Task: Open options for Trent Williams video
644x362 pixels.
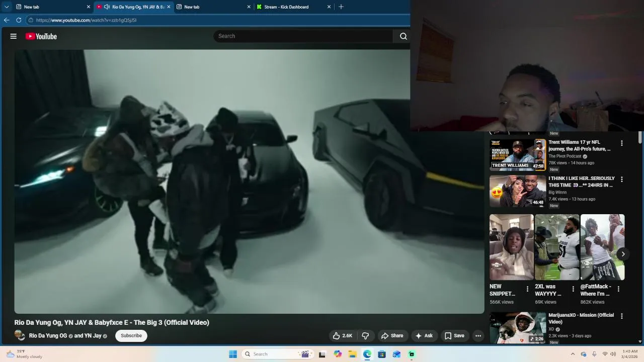Action: pos(622,143)
